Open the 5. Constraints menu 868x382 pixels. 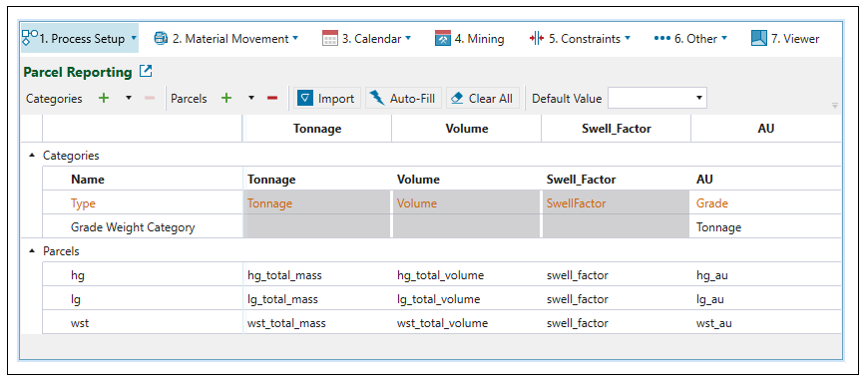(x=580, y=38)
